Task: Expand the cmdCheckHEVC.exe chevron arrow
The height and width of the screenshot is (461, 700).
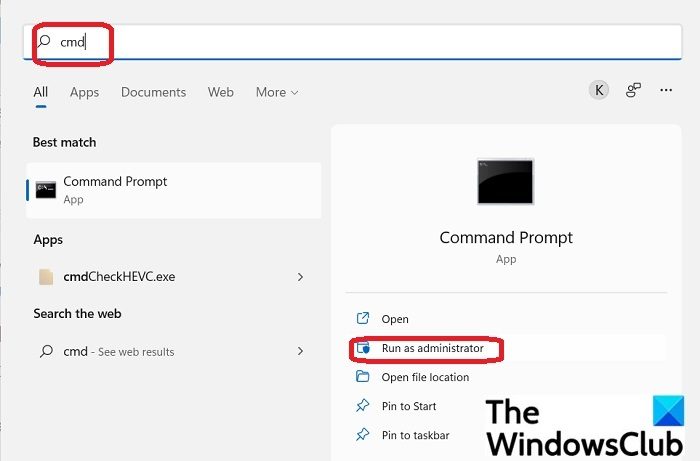Action: click(300, 277)
